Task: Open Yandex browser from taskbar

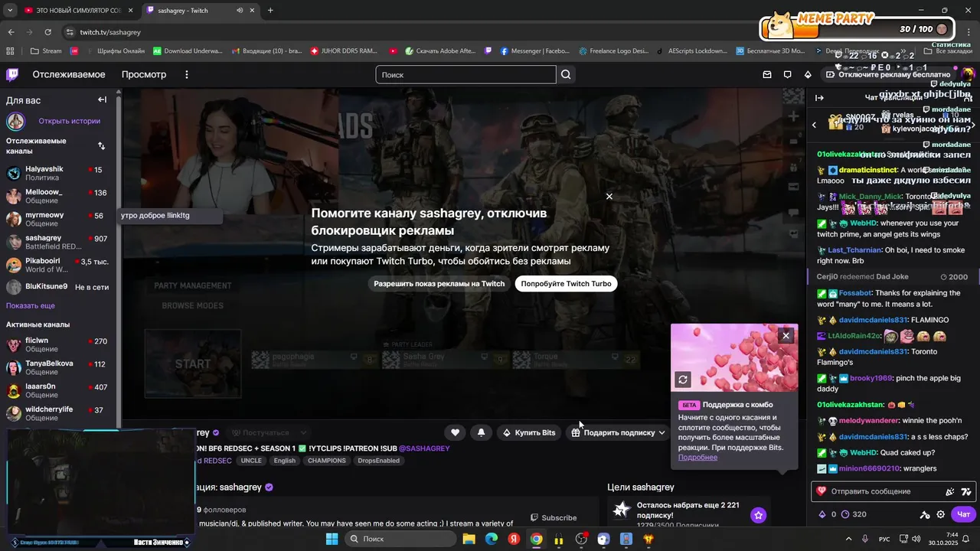Action: coord(514,539)
